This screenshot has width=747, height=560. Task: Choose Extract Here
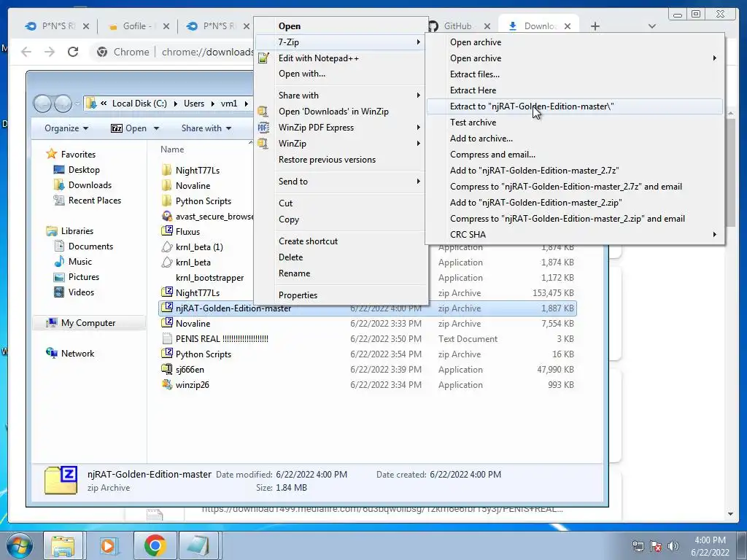click(x=575, y=90)
